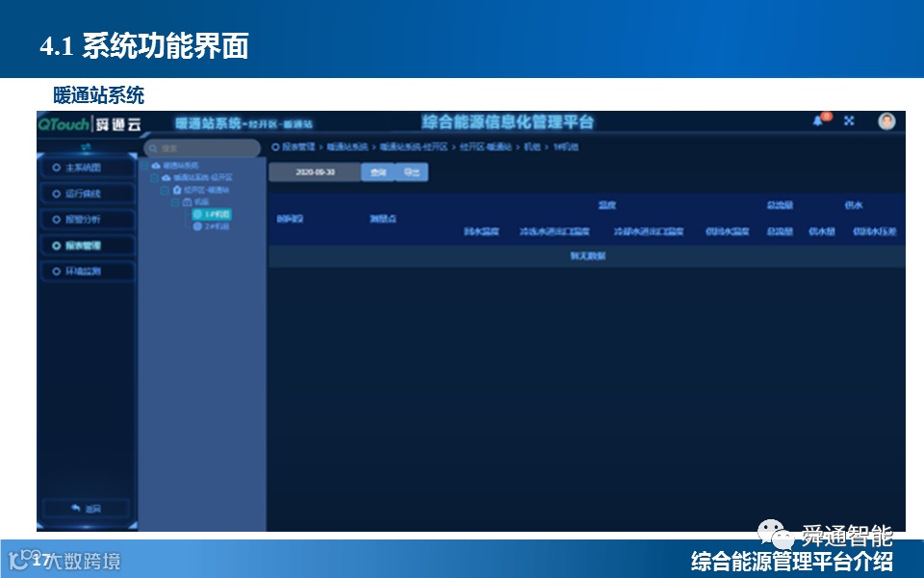This screenshot has height=578, width=924.
Task: Select tree item label 经开区-暖通站
Action: click(x=206, y=190)
